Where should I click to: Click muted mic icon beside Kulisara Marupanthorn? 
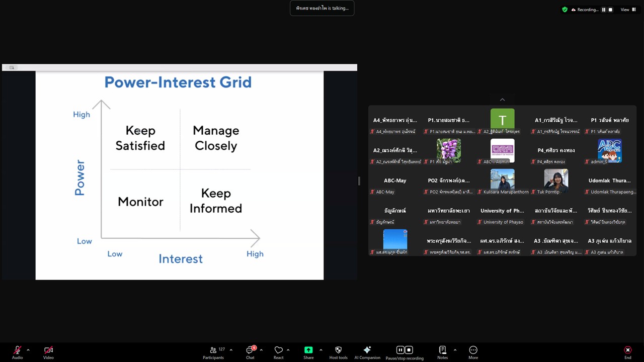(480, 192)
